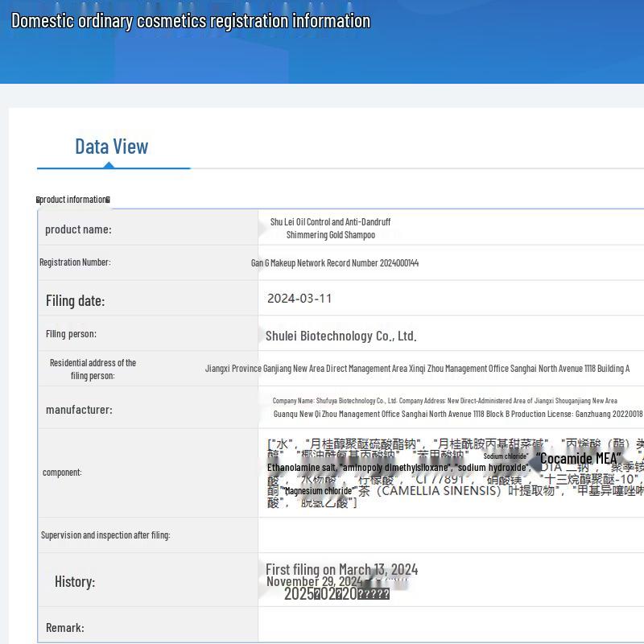Click the filing person residential address text
This screenshot has width=644, height=644.
click(417, 369)
